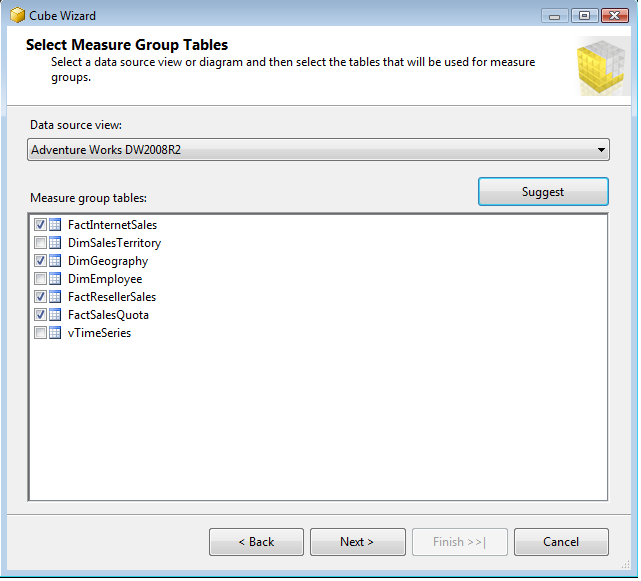Open the Data source view dropdown arrow
Viewport: 641px width, 581px height.
[601, 150]
